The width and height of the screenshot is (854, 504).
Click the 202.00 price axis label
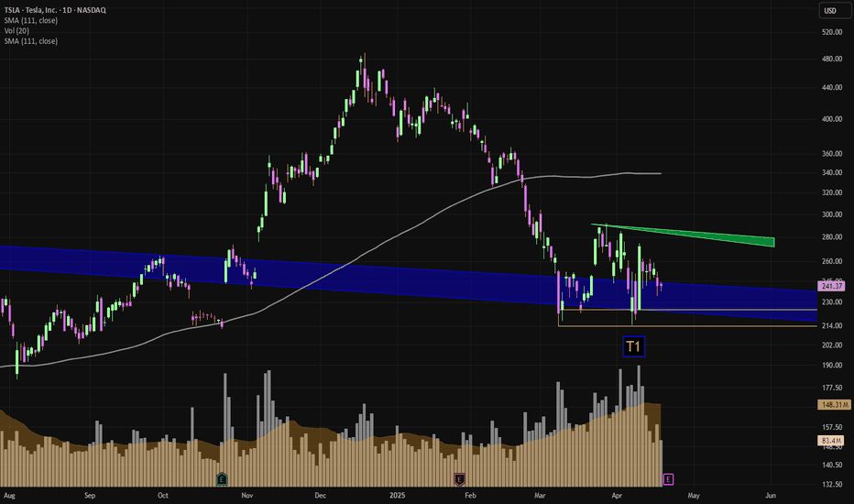tap(832, 345)
